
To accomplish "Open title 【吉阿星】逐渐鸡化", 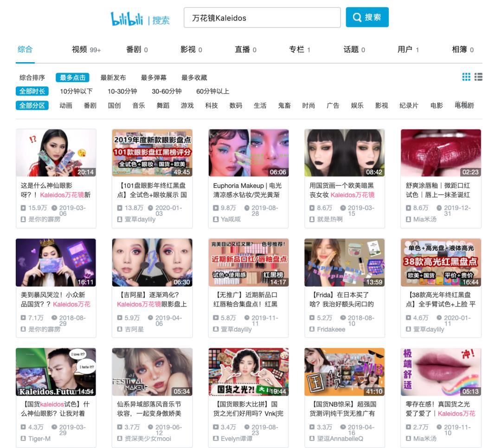I will (x=152, y=300).
